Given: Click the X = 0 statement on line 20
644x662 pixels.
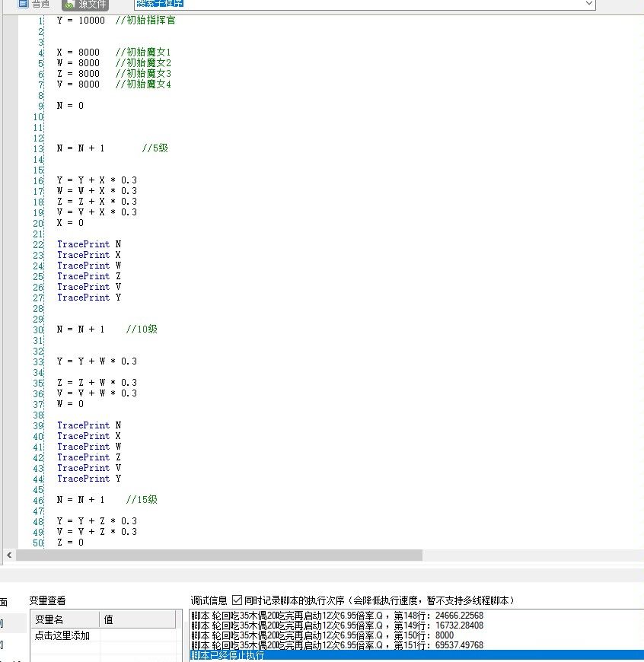Looking at the screenshot, I should [x=70, y=223].
